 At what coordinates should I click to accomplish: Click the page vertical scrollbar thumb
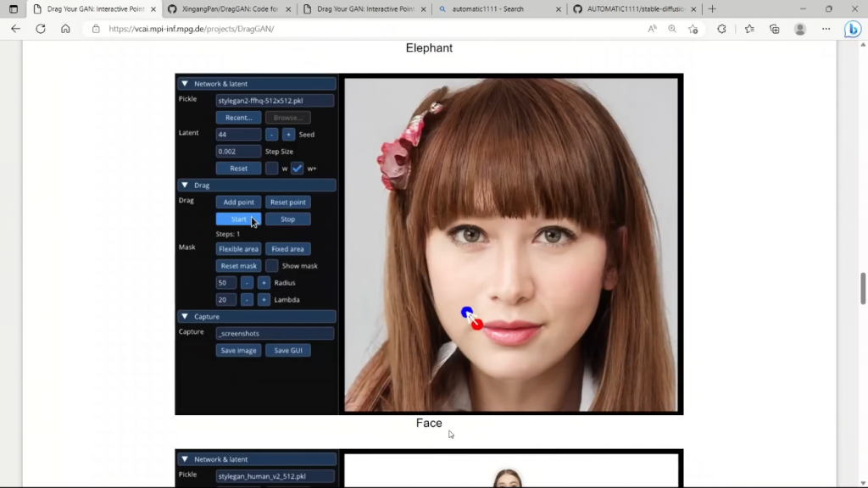pyautogui.click(x=862, y=288)
